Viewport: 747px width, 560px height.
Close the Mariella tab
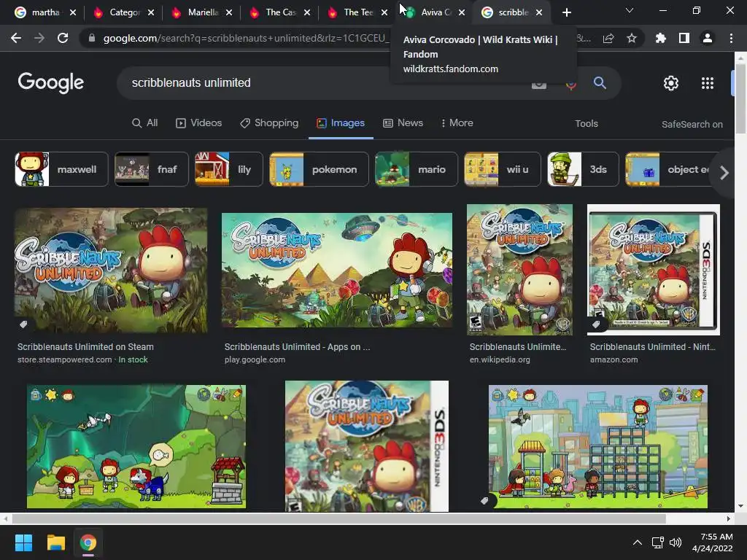pyautogui.click(x=229, y=12)
